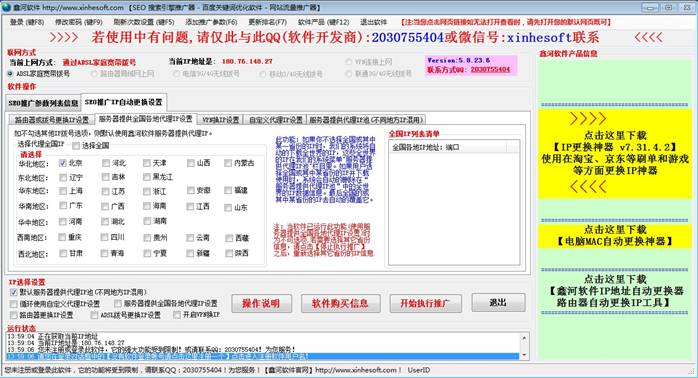Click 退出软件 menu item
The height and width of the screenshot is (378, 698).
[x=373, y=22]
